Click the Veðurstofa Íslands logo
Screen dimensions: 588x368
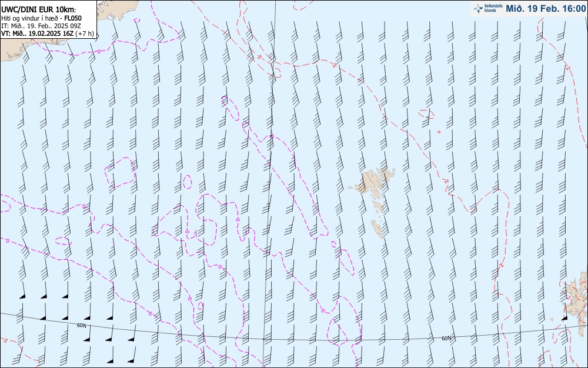[x=488, y=8]
